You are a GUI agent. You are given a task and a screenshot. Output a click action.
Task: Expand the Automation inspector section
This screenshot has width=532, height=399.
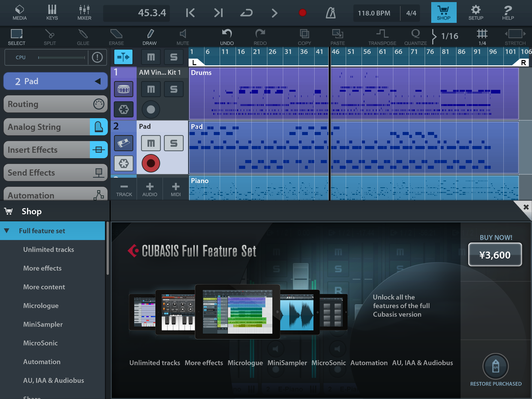coord(56,194)
